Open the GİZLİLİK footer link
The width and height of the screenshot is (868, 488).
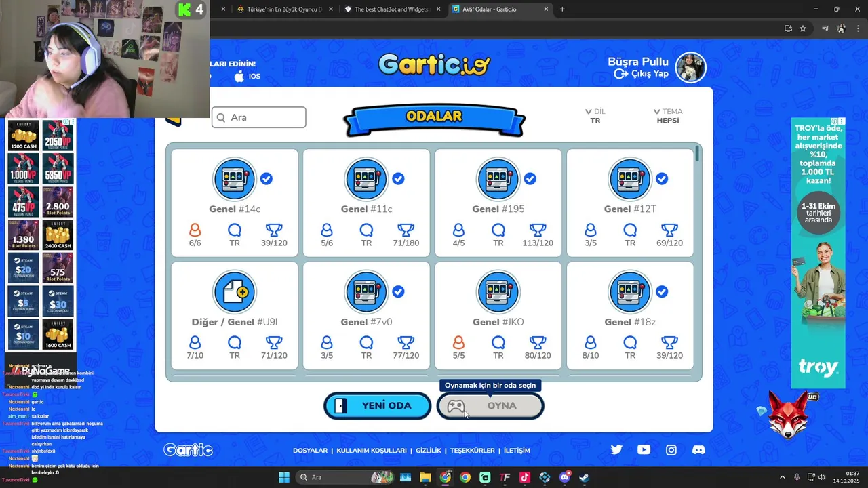click(x=429, y=450)
